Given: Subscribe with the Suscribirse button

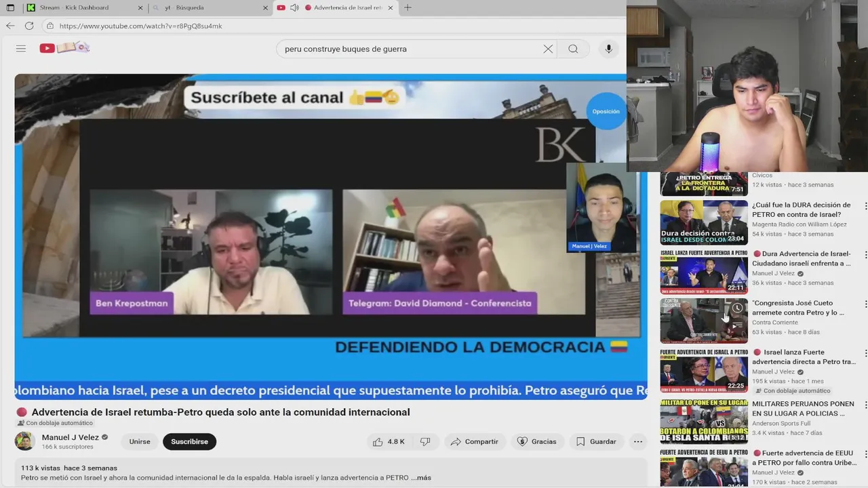Looking at the screenshot, I should pyautogui.click(x=189, y=442).
